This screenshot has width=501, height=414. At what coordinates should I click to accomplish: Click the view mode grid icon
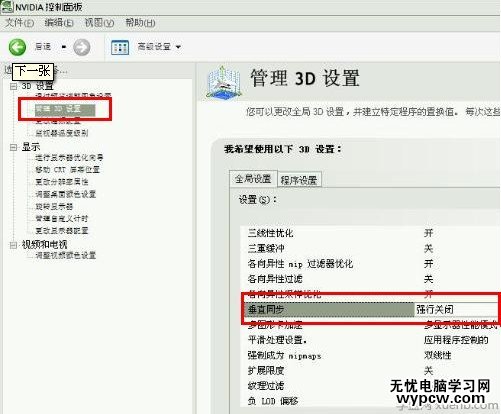tap(120, 47)
